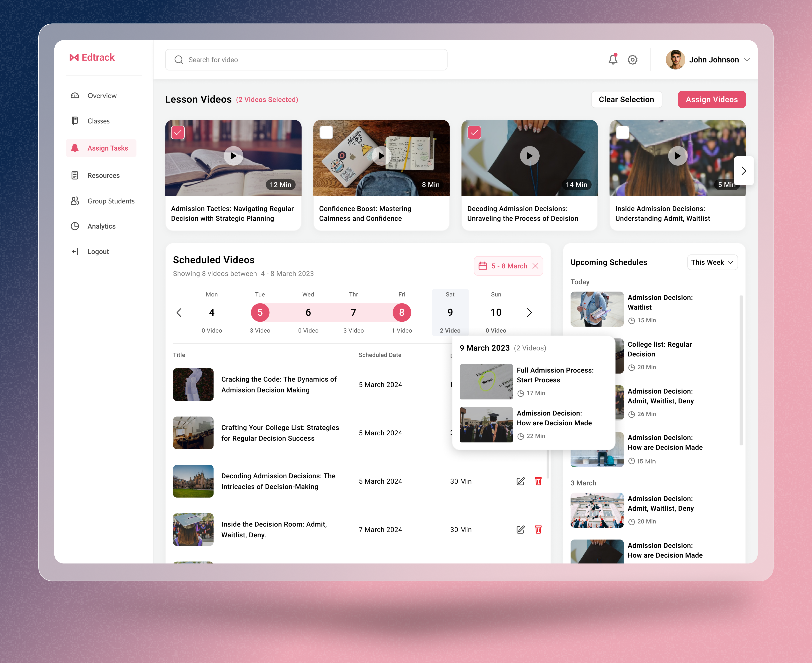Open the Analytics section
The image size is (812, 663).
click(x=101, y=226)
